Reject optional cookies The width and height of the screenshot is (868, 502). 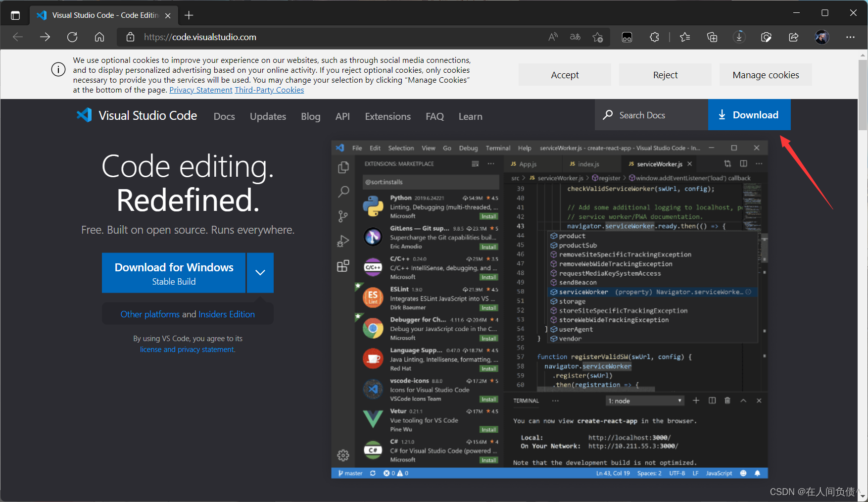coord(665,75)
